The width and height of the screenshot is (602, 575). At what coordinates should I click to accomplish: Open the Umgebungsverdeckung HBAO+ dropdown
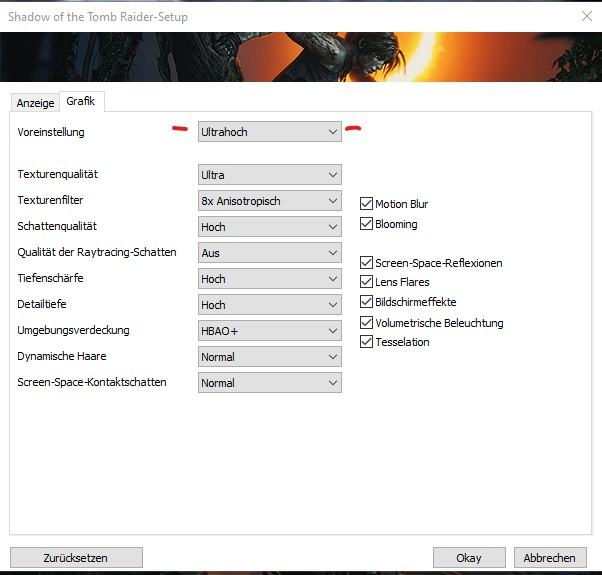[x=270, y=331]
